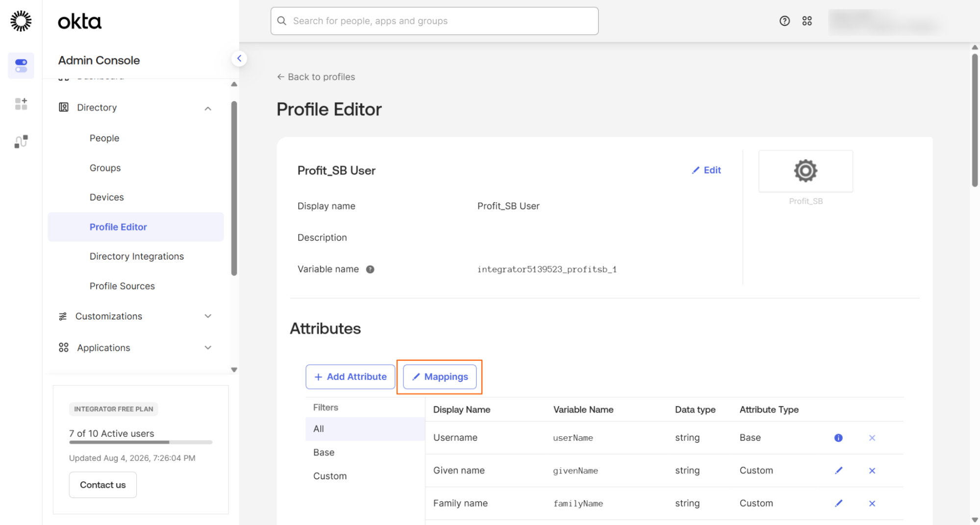Collapse the sidebar with the chevron button
The width and height of the screenshot is (980, 525).
[239, 58]
